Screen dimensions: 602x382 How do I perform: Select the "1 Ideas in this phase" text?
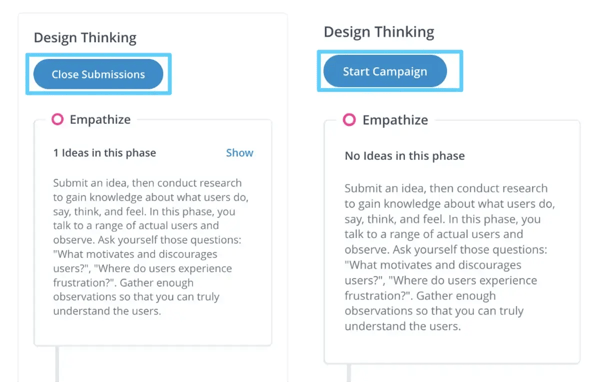coord(104,153)
